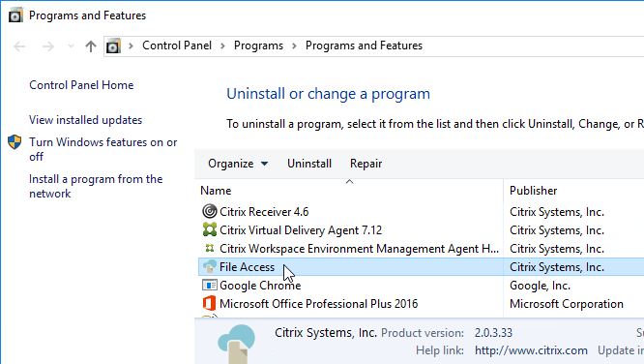Open the recent locations dropdown arrow

[x=71, y=45]
